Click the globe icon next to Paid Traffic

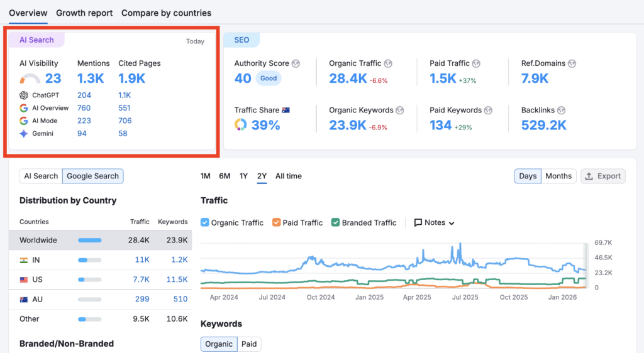(x=476, y=63)
